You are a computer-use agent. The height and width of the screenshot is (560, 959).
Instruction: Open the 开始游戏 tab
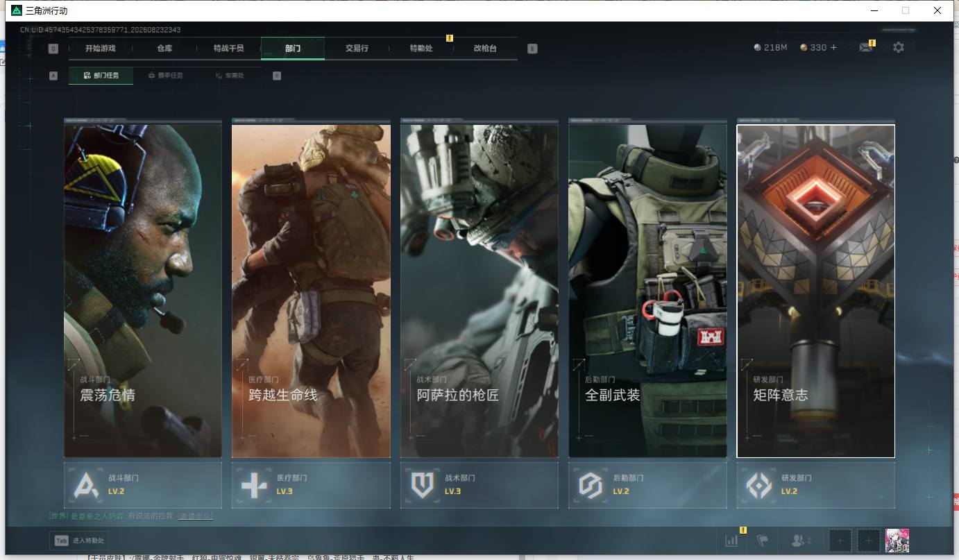[x=100, y=49]
